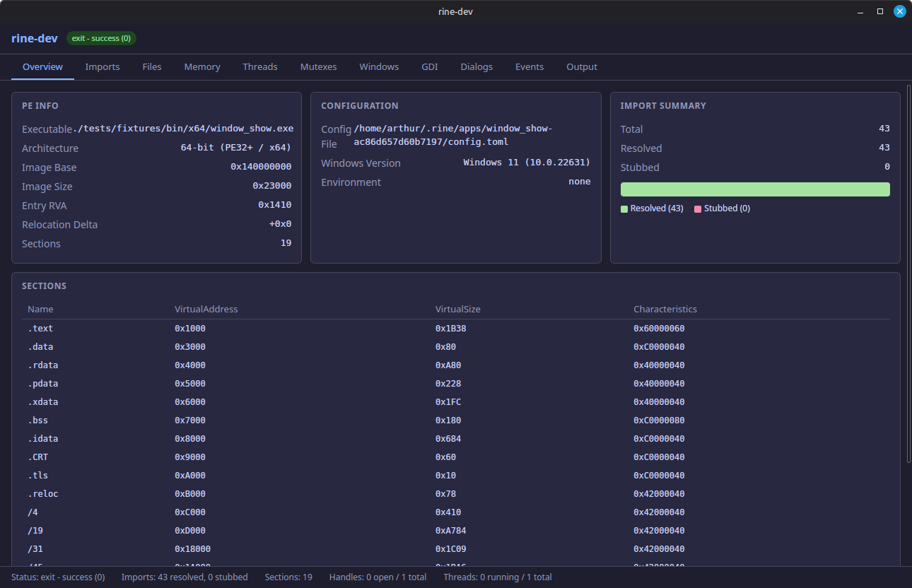Open the Threads tab
Screen dimensions: 912x588
click(x=260, y=66)
